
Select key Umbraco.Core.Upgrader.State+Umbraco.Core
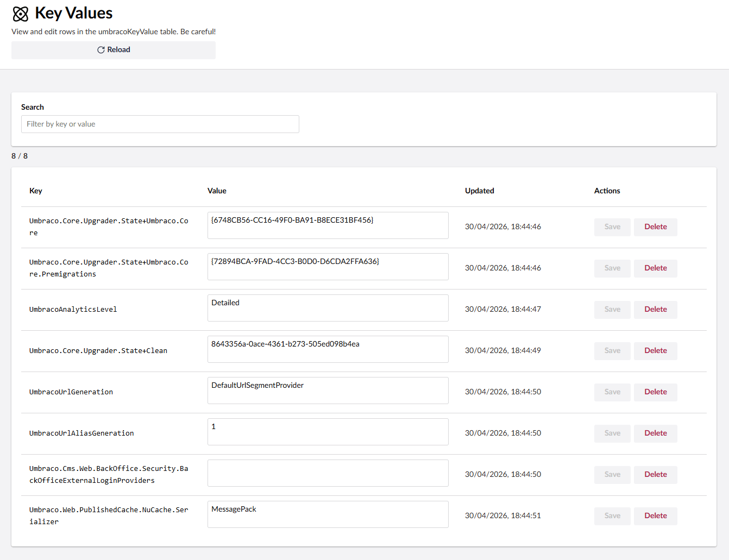[x=109, y=227]
